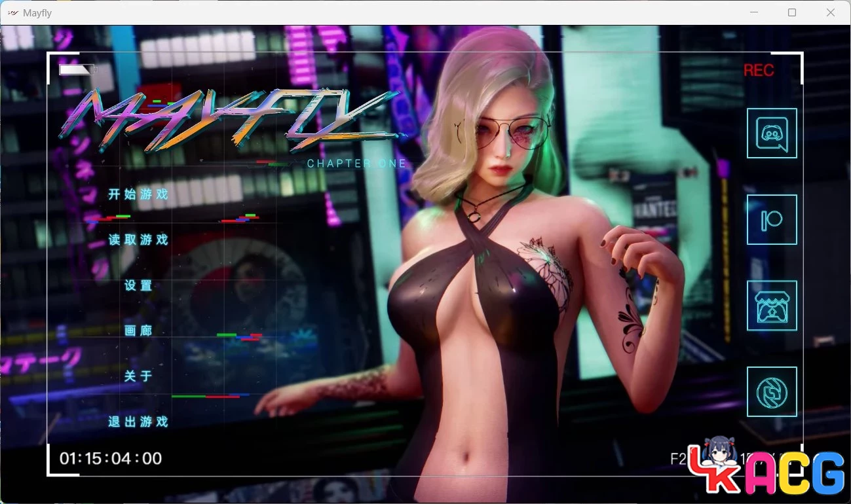
Task: Maximize the Mayfly window
Action: (792, 12)
